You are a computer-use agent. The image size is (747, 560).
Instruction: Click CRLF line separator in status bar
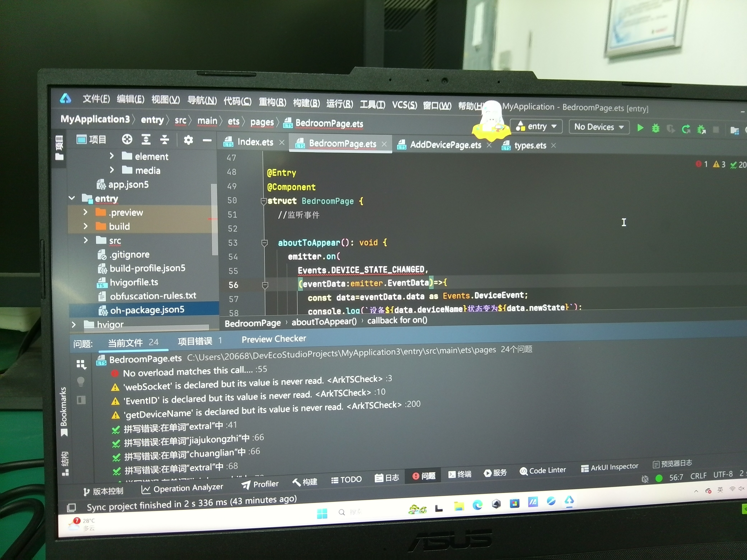[698, 476]
